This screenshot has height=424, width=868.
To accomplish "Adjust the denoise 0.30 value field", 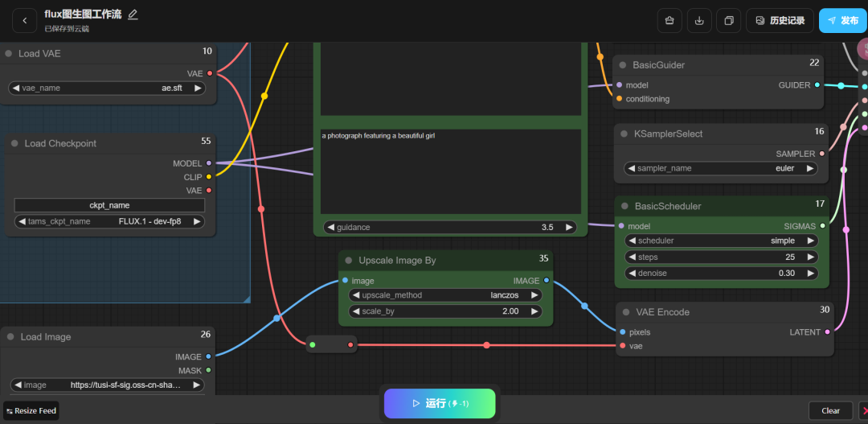I will 721,274.
